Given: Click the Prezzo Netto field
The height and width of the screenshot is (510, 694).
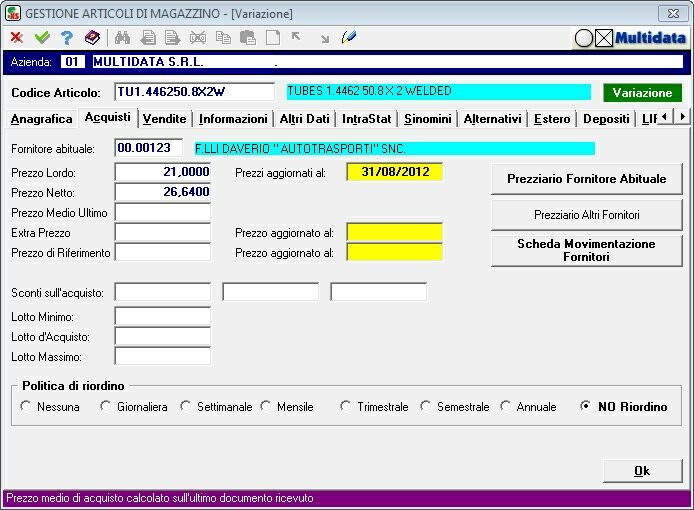Looking at the screenshot, I should coord(163,192).
